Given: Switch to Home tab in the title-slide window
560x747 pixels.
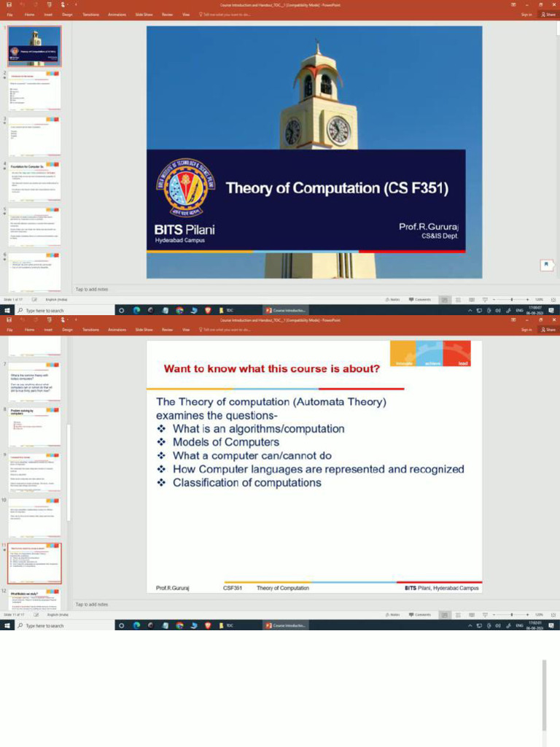Looking at the screenshot, I should point(29,15).
